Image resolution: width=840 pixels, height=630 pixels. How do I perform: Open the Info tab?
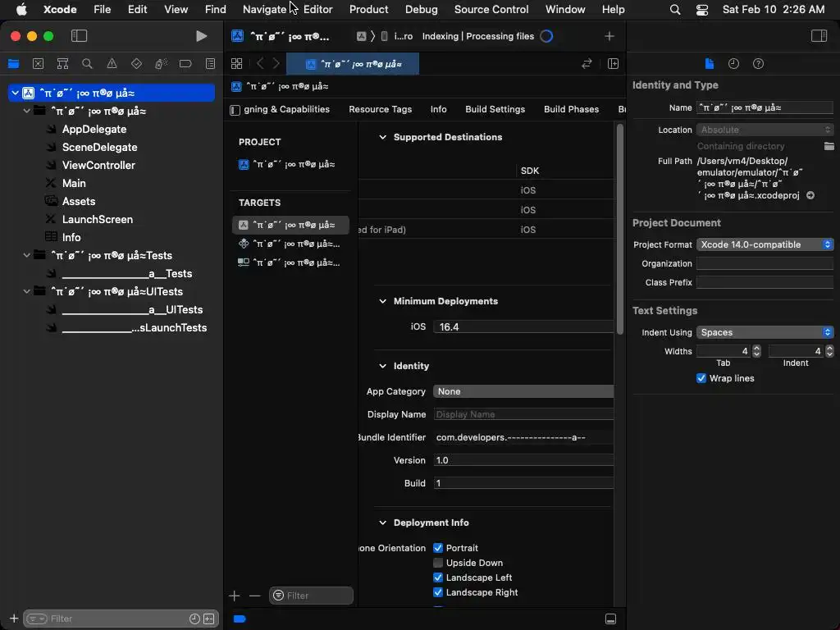pyautogui.click(x=438, y=109)
